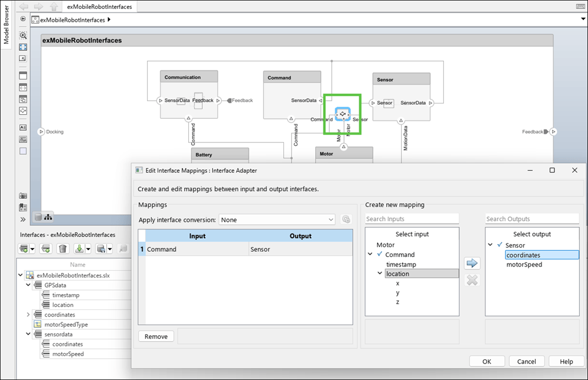Image resolution: width=588 pixels, height=380 pixels.
Task: Open the add interface type dropdown arrow
Action: click(x=32, y=249)
